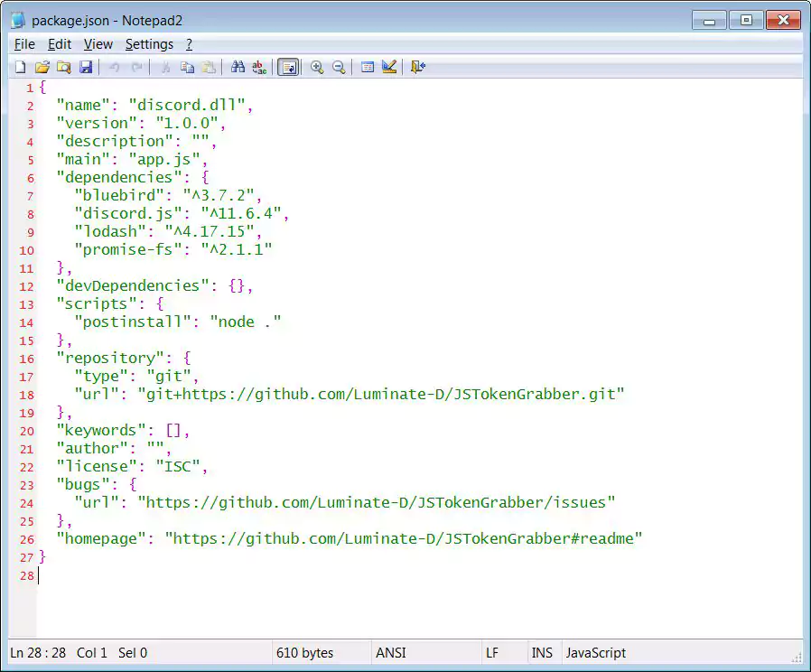Click the Redo arrow icon
The image size is (811, 672).
(x=136, y=67)
